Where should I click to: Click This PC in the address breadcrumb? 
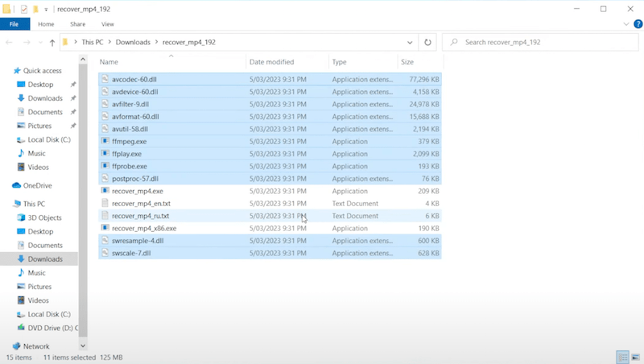click(x=93, y=42)
